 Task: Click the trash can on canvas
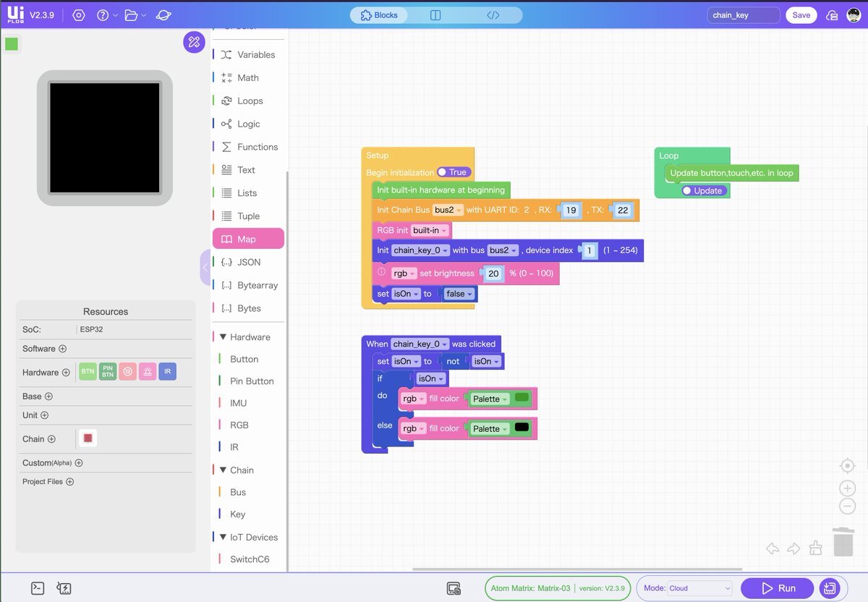(843, 542)
